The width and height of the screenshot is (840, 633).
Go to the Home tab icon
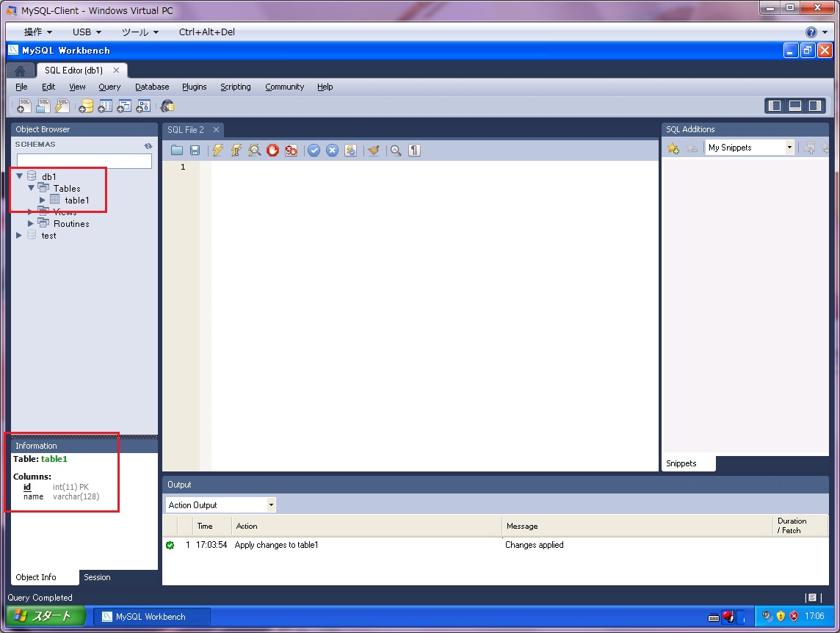point(20,70)
